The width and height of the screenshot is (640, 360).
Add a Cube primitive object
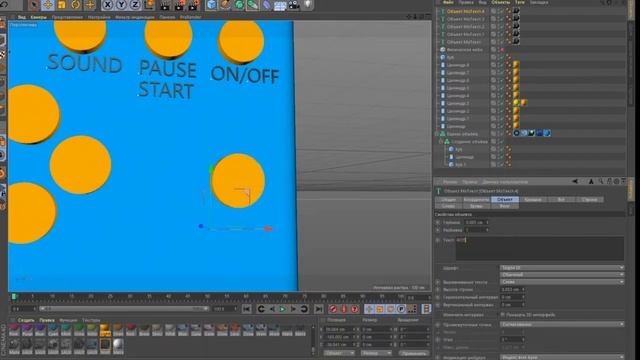pyautogui.click(x=211, y=5)
